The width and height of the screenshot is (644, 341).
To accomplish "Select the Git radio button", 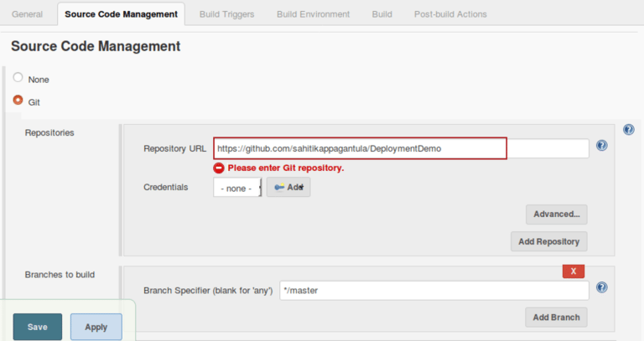I will coord(18,101).
